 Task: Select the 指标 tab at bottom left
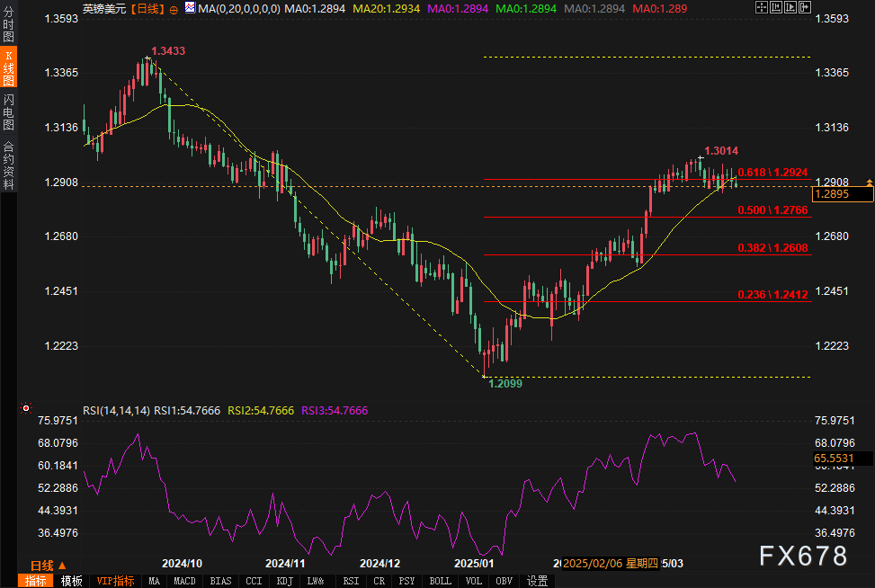[36, 581]
